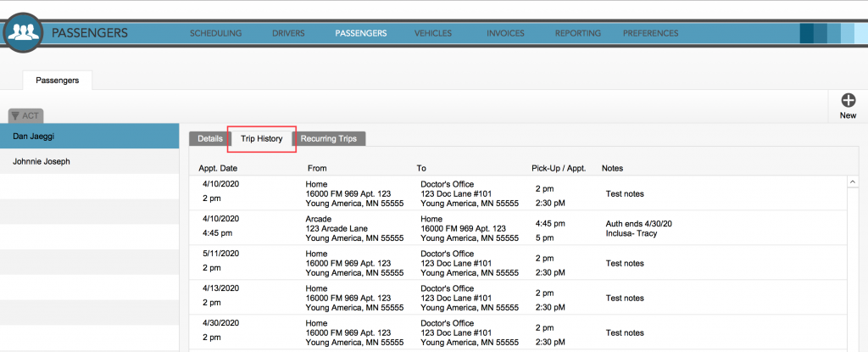Click the From column header
Image resolution: width=868 pixels, height=352 pixels.
[317, 169]
